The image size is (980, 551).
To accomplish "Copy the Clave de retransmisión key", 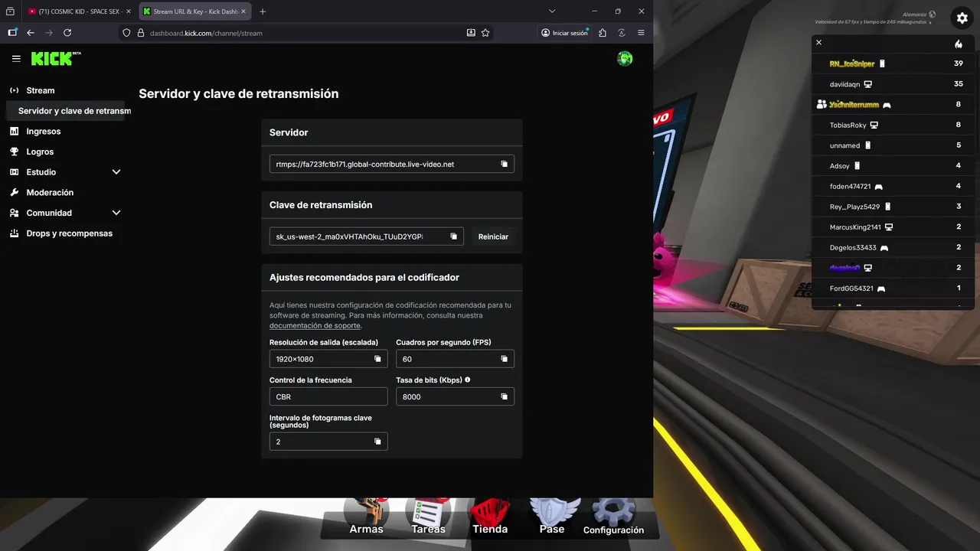I will coord(453,236).
